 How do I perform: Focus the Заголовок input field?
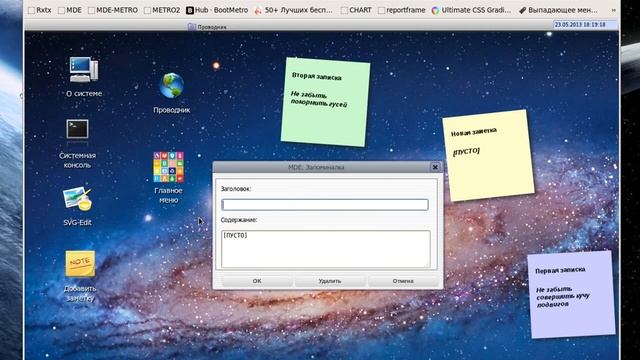coord(325,204)
